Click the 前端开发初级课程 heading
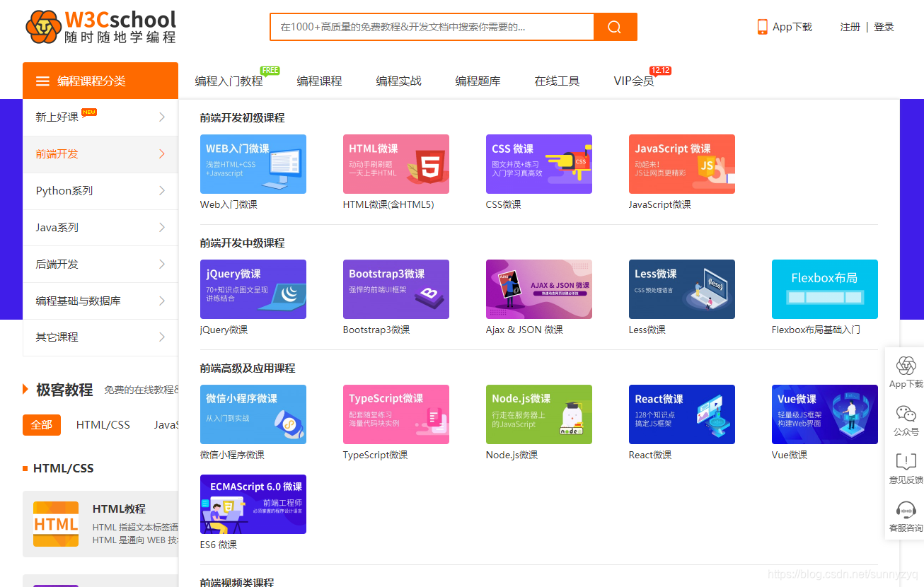924x587 pixels. [x=243, y=118]
